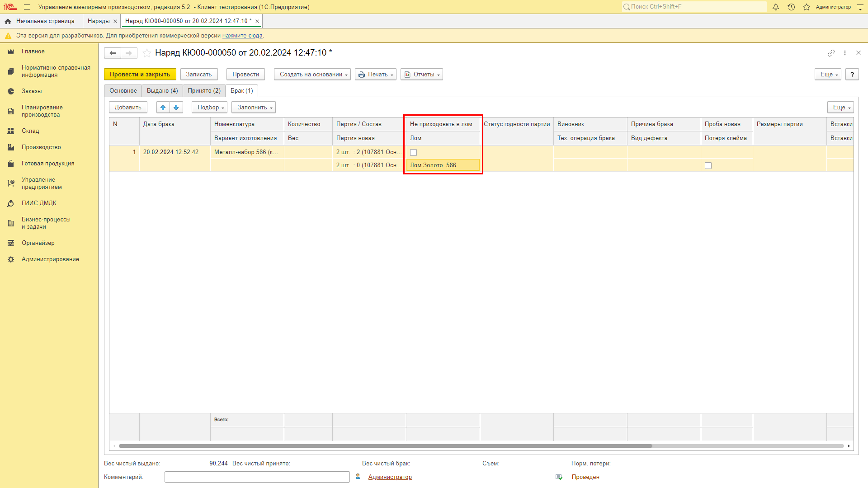The image size is (868, 488).
Task: Open the Администратор link at bottom
Action: click(x=390, y=477)
